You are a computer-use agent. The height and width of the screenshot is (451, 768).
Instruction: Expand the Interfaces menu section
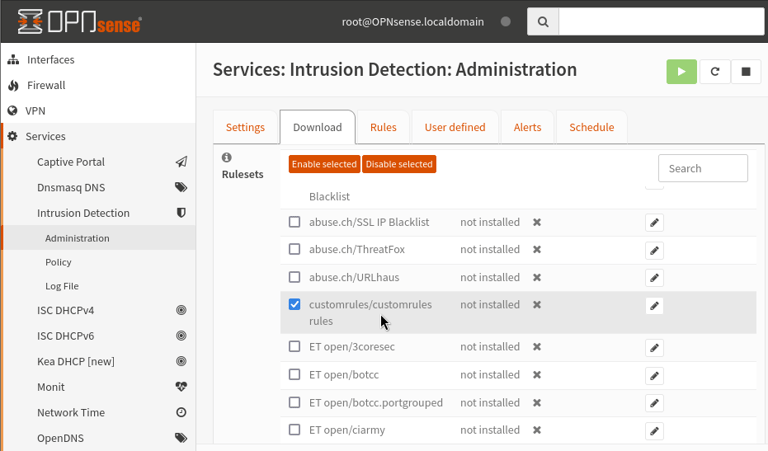pos(50,60)
